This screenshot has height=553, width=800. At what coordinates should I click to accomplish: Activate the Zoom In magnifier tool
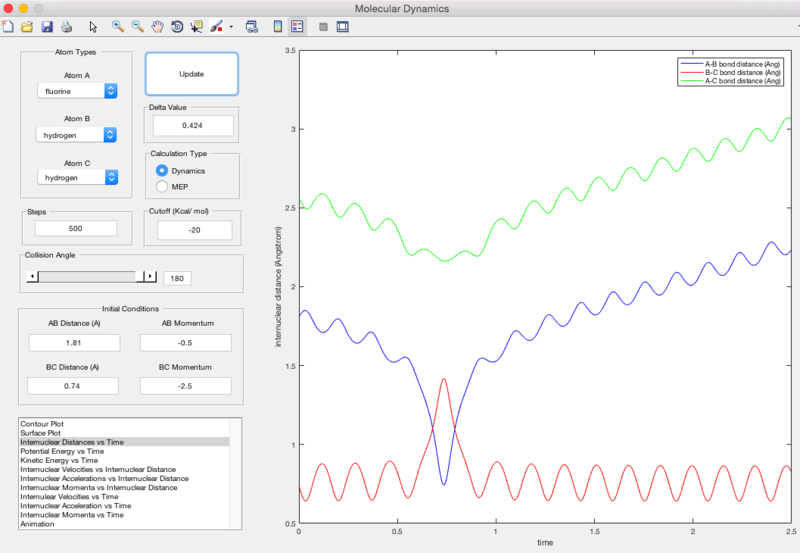pyautogui.click(x=118, y=27)
